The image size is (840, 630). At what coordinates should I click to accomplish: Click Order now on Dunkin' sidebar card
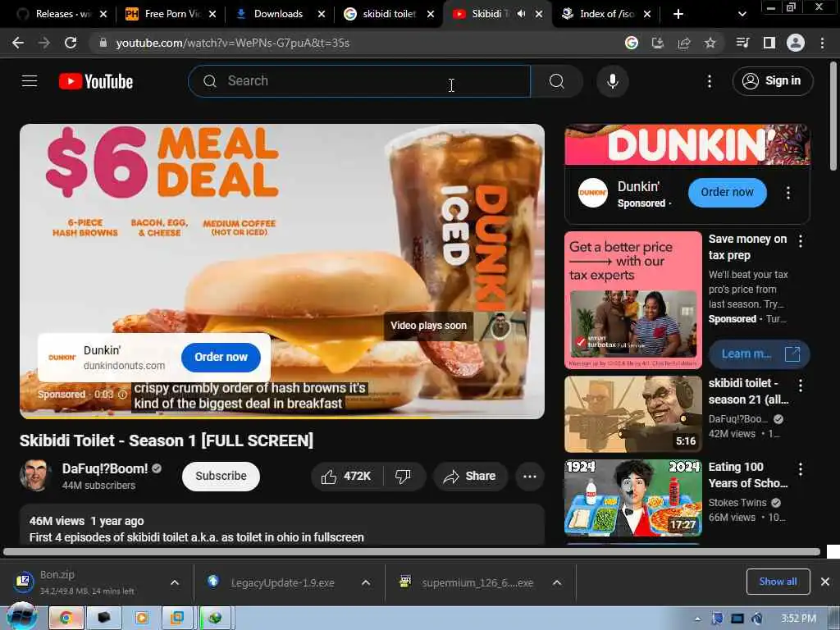point(727,192)
